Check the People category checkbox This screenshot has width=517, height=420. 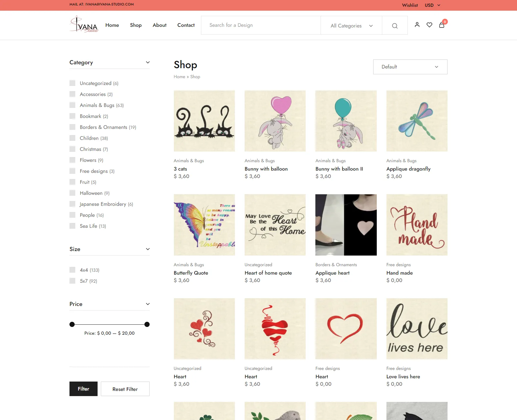72,215
